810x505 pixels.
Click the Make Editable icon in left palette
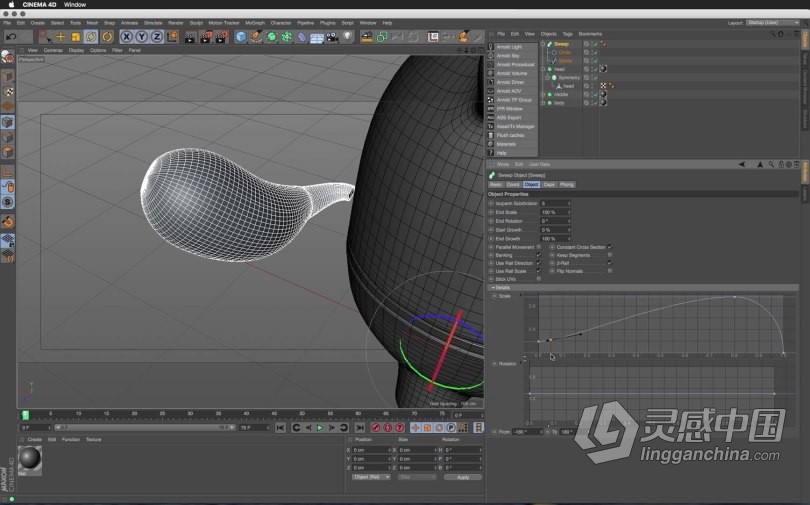click(7, 56)
